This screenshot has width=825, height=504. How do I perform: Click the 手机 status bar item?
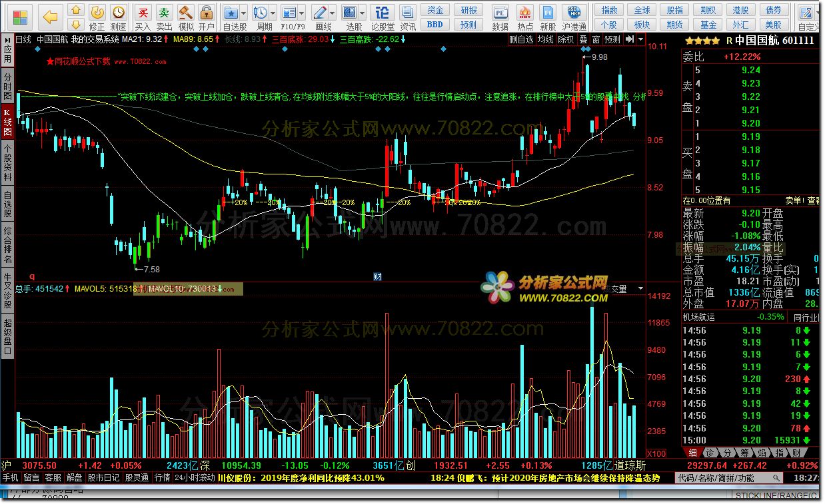tap(10, 477)
